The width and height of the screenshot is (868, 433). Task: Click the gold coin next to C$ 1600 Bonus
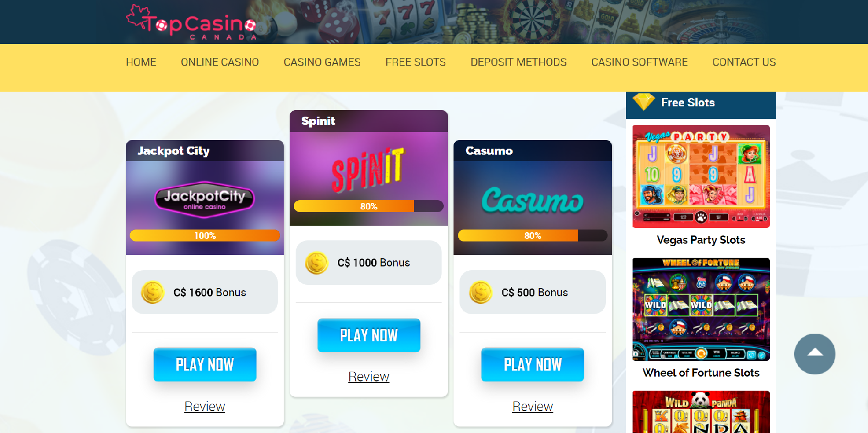(153, 292)
